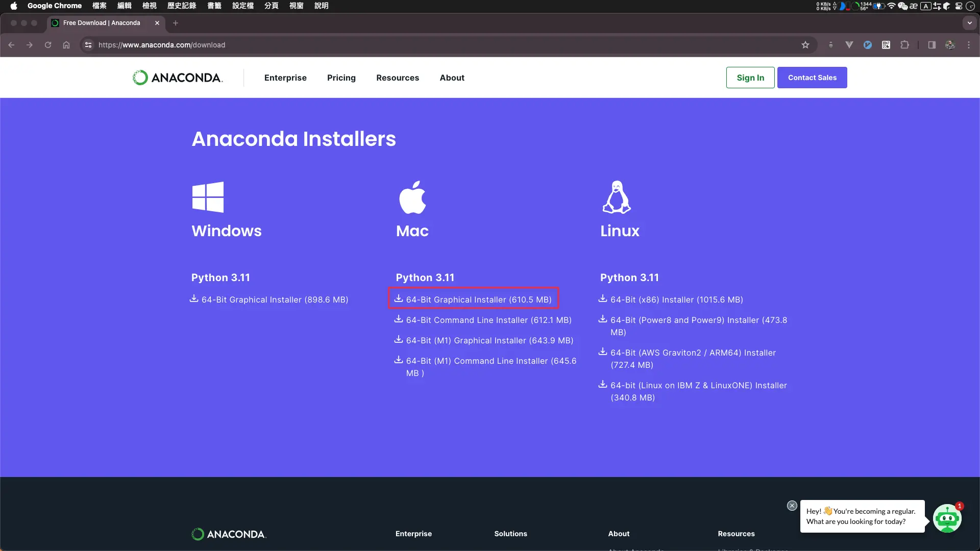Screen dimensions: 980x551
Task: Click the 'Anaconda Installers' heading
Action: (x=293, y=139)
